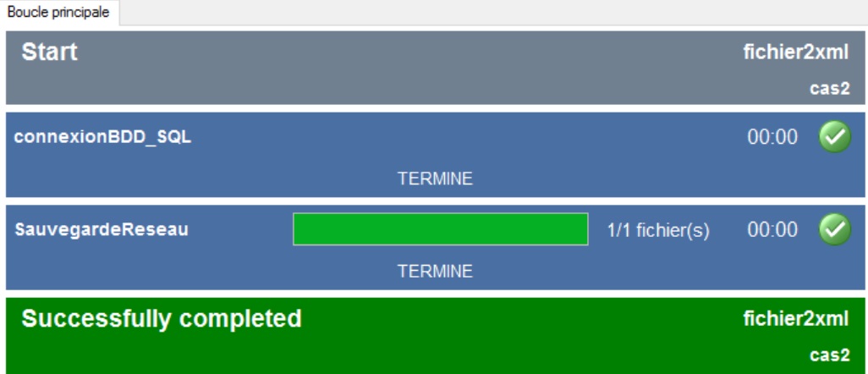The width and height of the screenshot is (868, 374).
Task: Click the green checkmark for SauvegardeReseau
Action: [834, 229]
